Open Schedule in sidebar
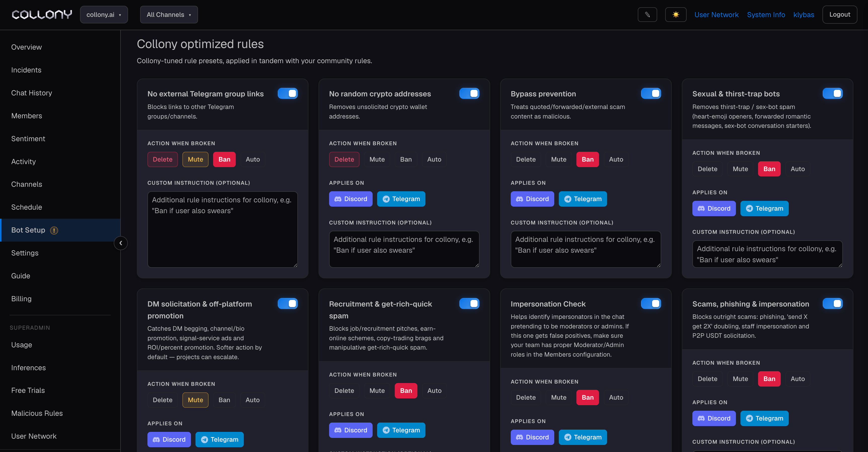This screenshot has height=452, width=868. (x=60, y=207)
